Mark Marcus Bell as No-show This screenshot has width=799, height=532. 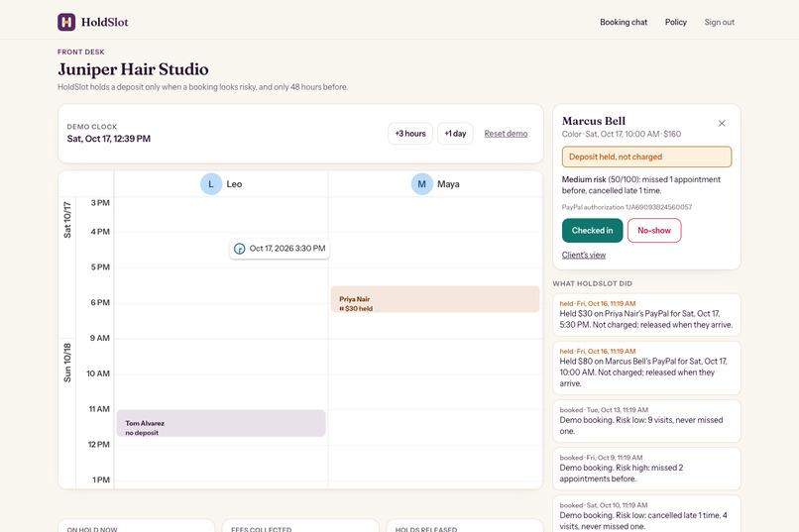pyautogui.click(x=654, y=231)
